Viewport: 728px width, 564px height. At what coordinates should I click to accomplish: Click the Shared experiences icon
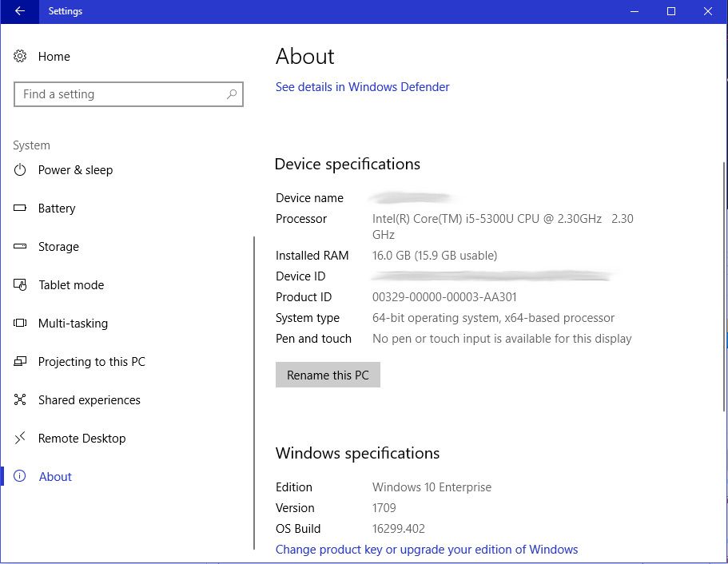(20, 399)
